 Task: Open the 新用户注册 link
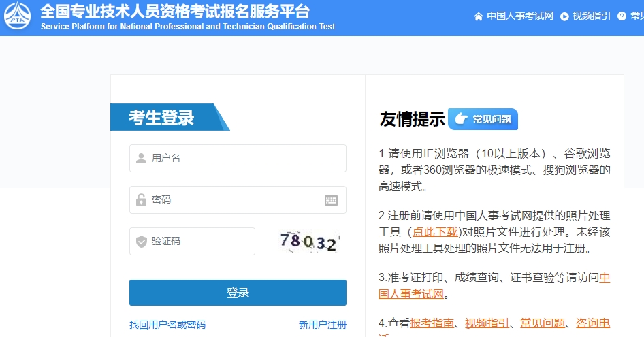(322, 325)
